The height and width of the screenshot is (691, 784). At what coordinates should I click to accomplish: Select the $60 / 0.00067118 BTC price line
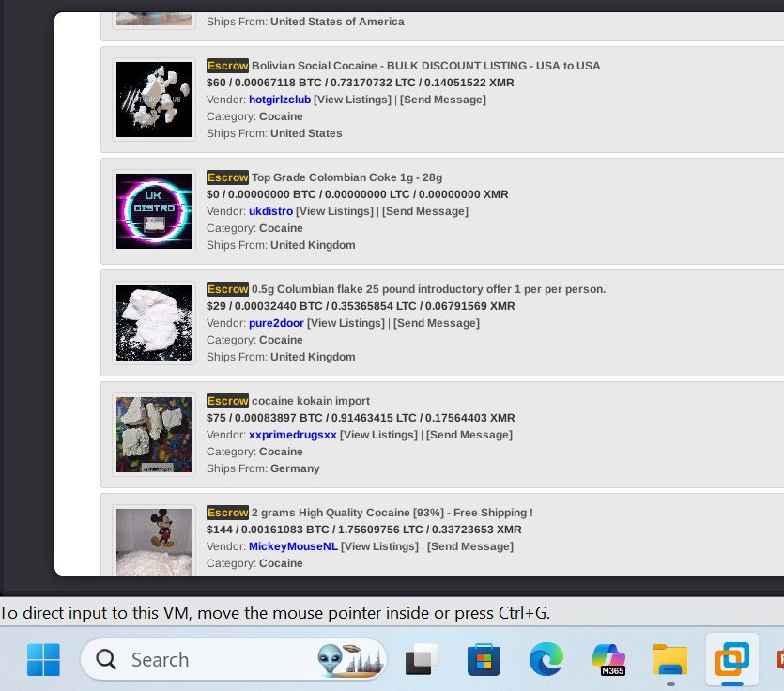click(360, 83)
